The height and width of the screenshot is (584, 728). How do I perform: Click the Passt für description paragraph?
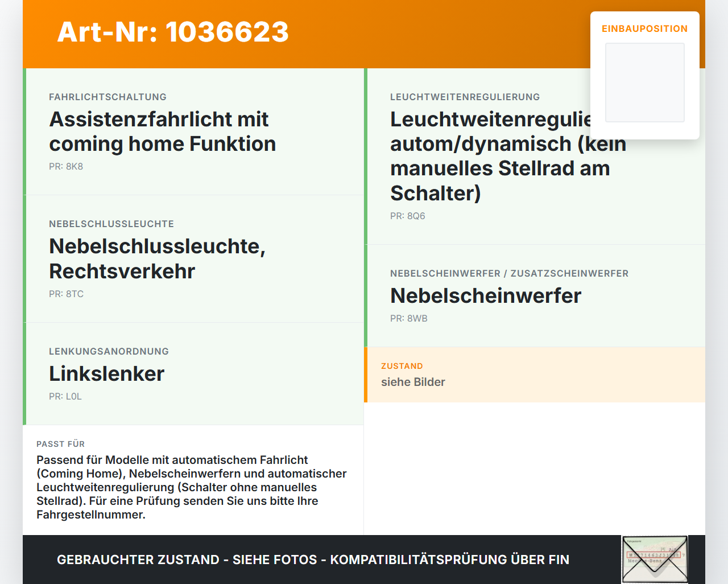(x=192, y=487)
